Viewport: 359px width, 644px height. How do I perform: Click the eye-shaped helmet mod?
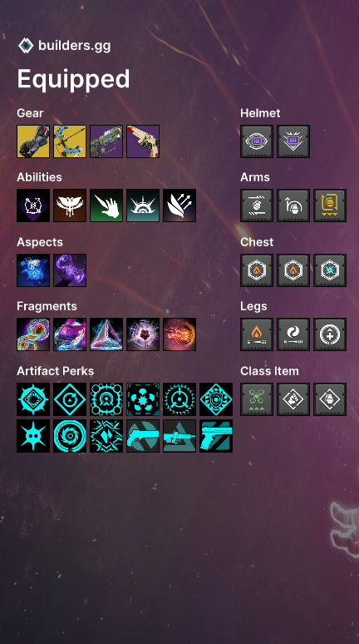tap(257, 141)
